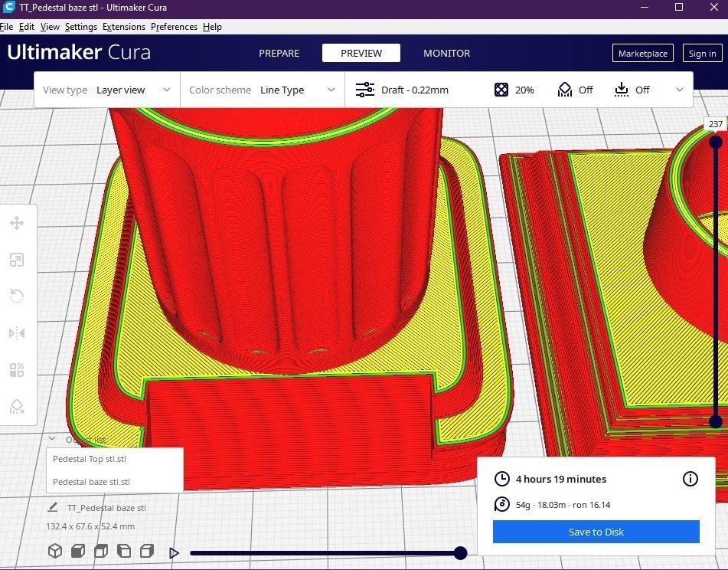The width and height of the screenshot is (728, 570).
Task: Click the infill 20% icon
Action: point(501,90)
